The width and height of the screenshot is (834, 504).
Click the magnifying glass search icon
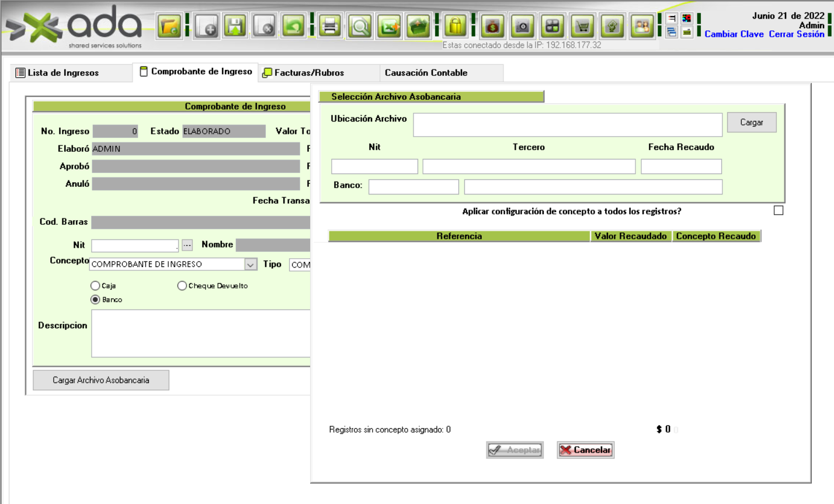(360, 26)
